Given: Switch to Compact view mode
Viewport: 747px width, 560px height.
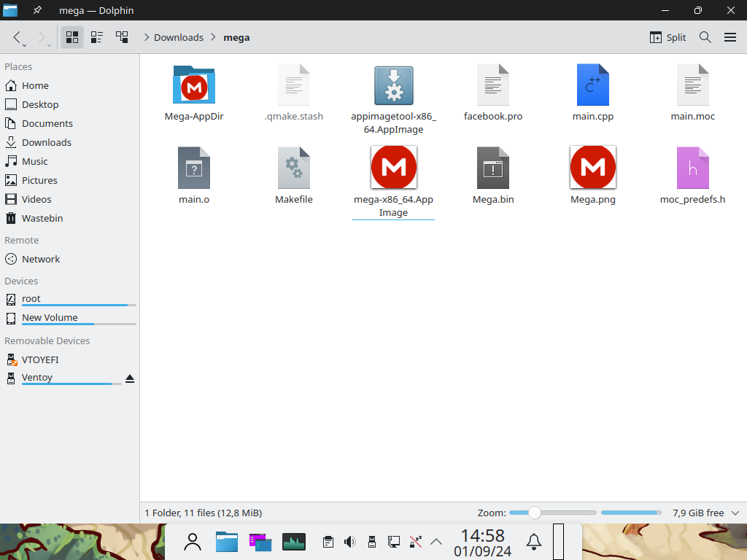Looking at the screenshot, I should point(97,37).
